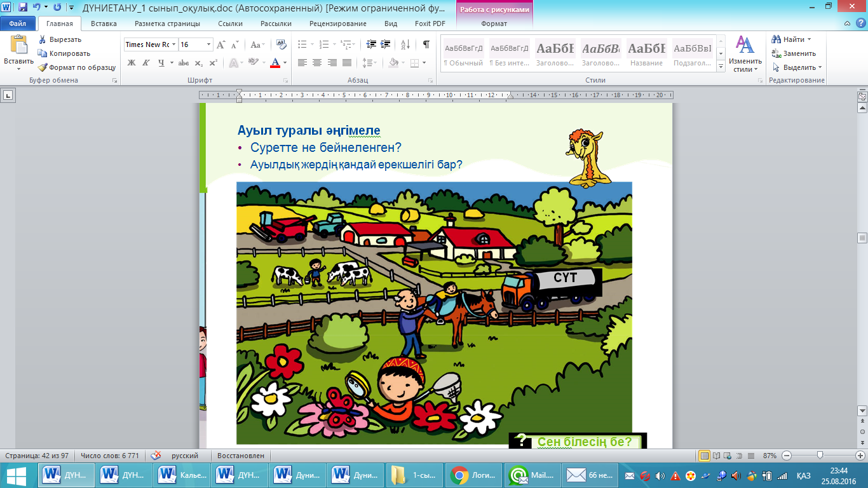Center align text in paragraph group
This screenshot has height=488, width=868.
click(316, 63)
